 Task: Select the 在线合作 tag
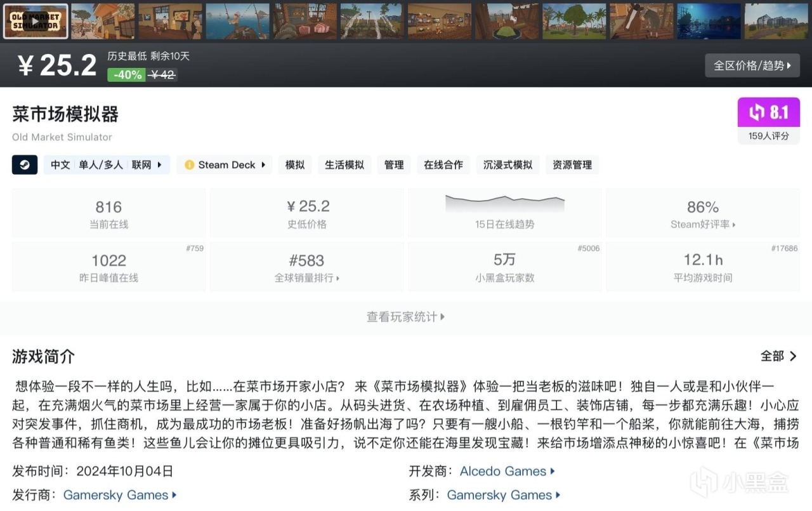[x=443, y=165]
